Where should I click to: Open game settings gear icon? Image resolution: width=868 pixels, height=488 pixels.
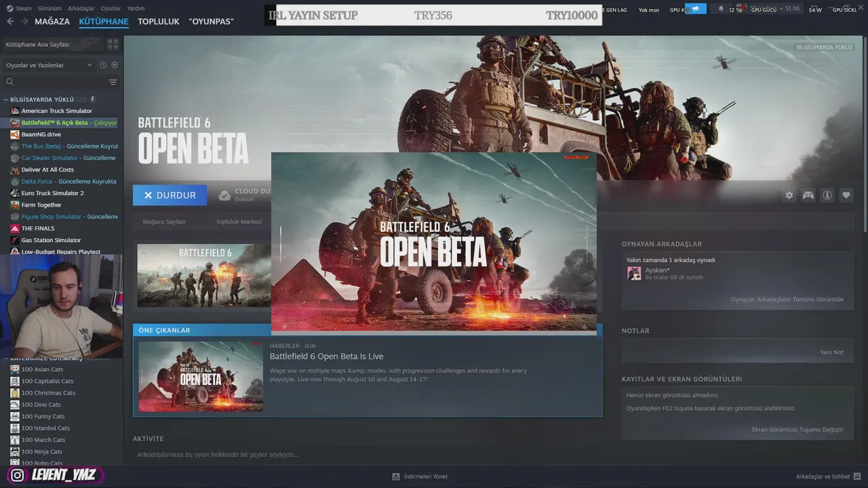789,195
